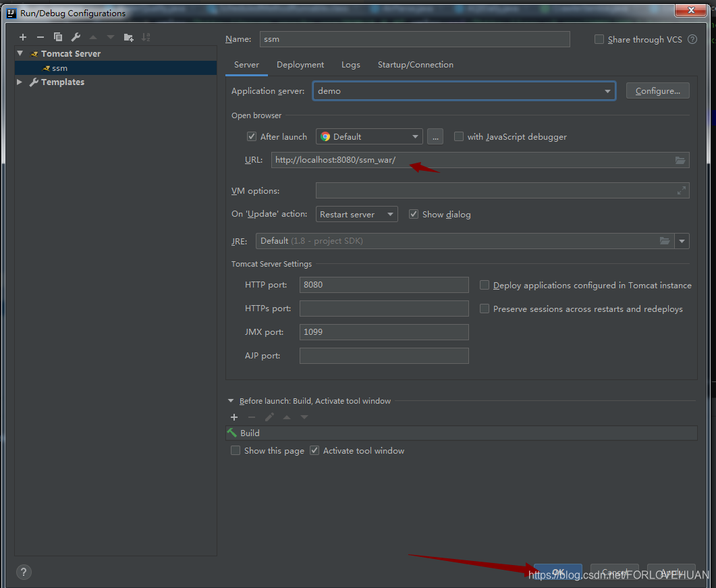Screen dimensions: 716x588
Task: Close the Run/Debug Configurations dialog
Action: pyautogui.click(x=691, y=10)
